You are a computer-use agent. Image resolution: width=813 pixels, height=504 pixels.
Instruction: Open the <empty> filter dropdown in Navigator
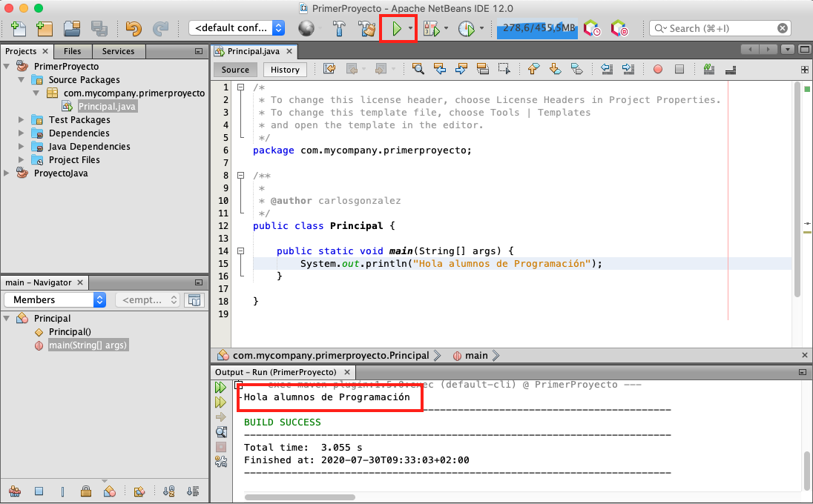point(148,300)
